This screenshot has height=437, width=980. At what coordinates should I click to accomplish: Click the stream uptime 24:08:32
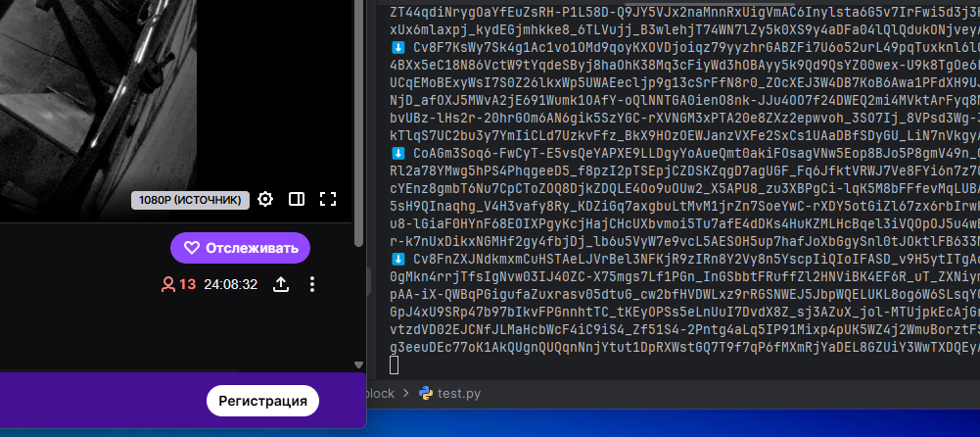click(x=230, y=285)
